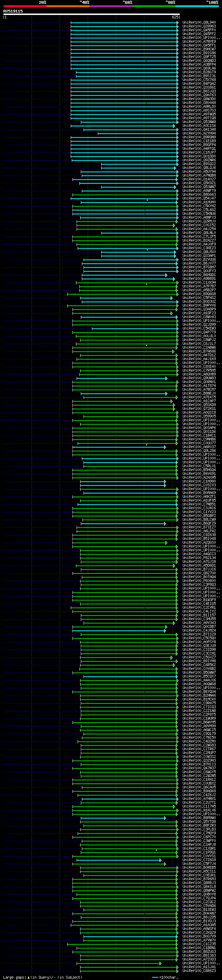Select the UniRef100_B9SI31 label
The image size is (222, 980).
[199, 76]
